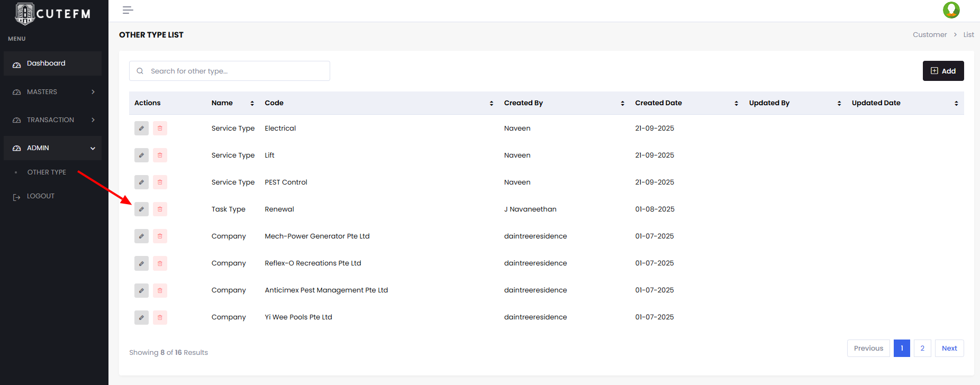Delete the Lift service type row

click(160, 155)
